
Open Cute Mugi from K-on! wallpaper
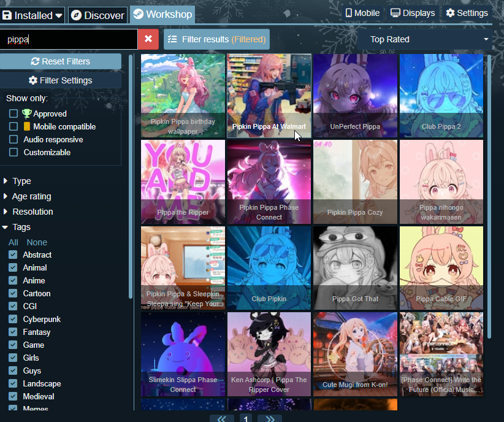[x=355, y=354]
